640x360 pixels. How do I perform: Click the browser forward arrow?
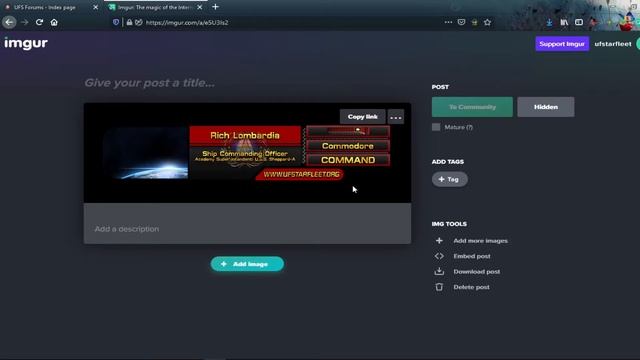click(24, 22)
